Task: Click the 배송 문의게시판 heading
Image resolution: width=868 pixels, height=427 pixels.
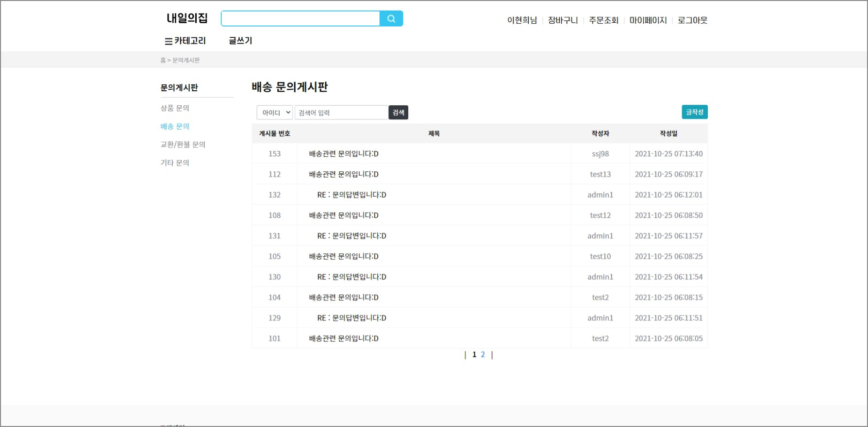Action: 290,87
